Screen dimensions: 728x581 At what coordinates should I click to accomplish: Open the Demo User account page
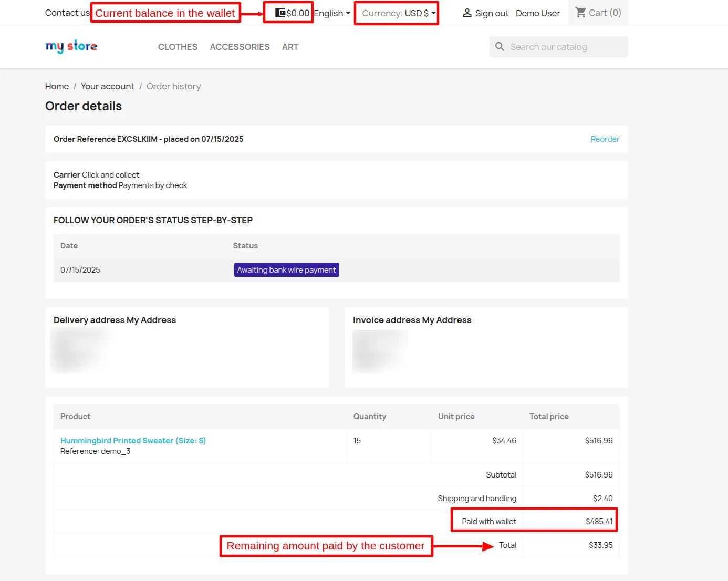tap(538, 13)
